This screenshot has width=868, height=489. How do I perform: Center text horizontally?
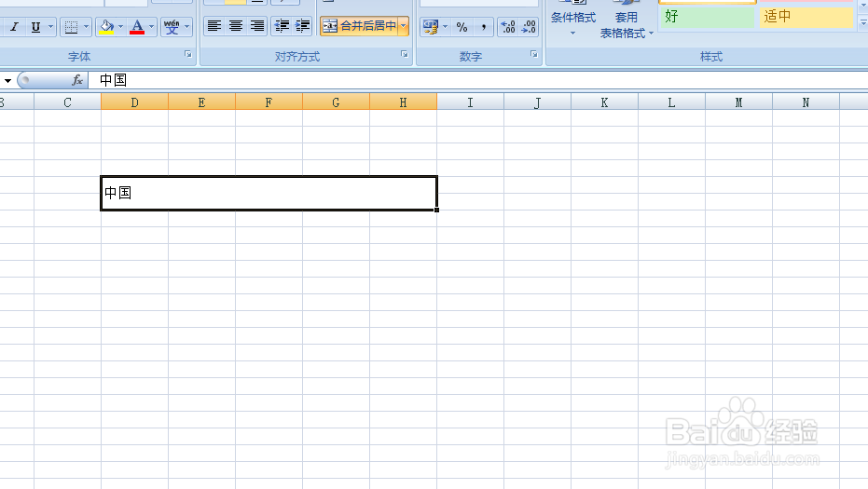[x=236, y=26]
